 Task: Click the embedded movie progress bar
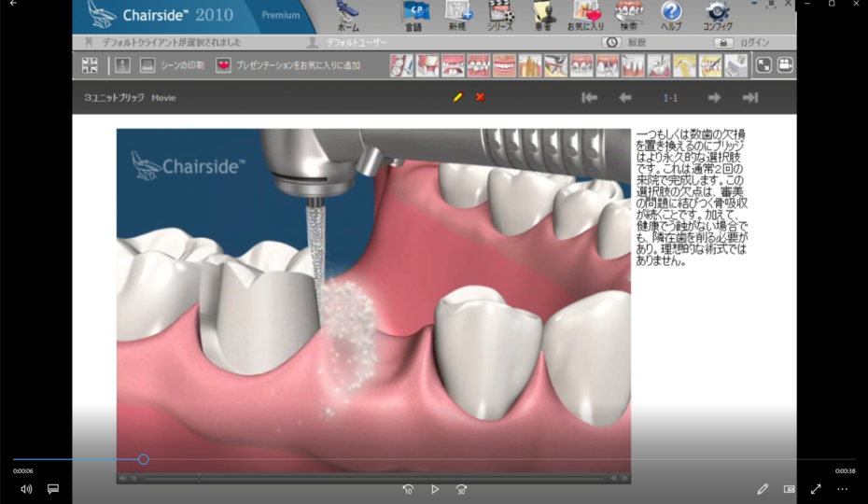[x=373, y=478]
